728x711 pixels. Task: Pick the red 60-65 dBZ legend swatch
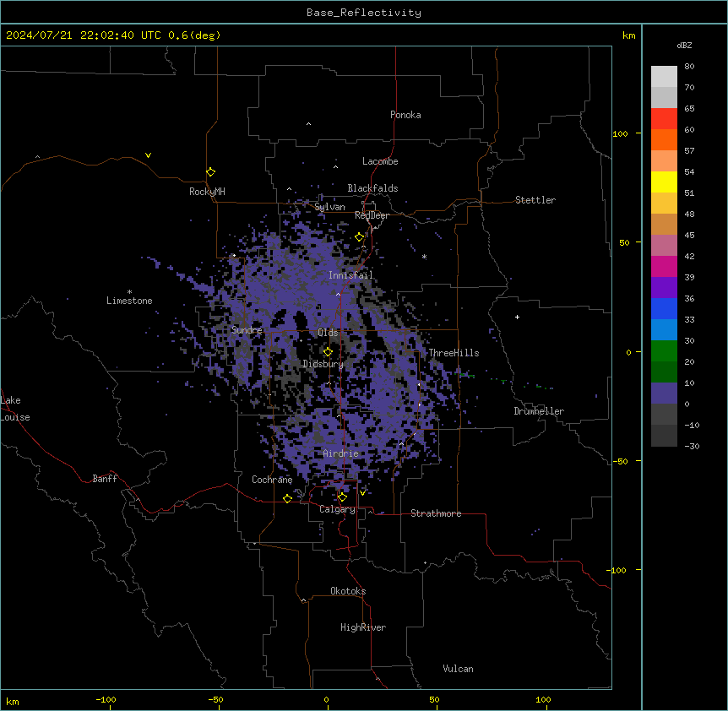(x=664, y=119)
